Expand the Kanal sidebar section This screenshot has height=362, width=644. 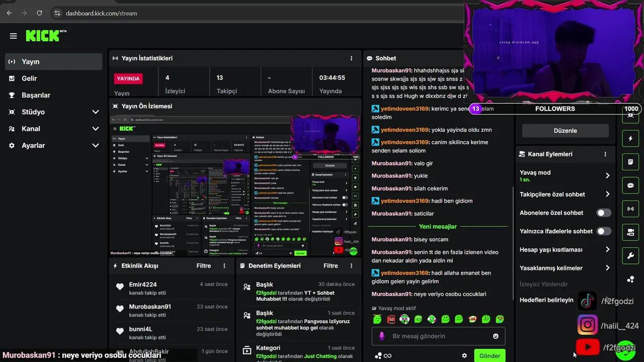coord(96,129)
